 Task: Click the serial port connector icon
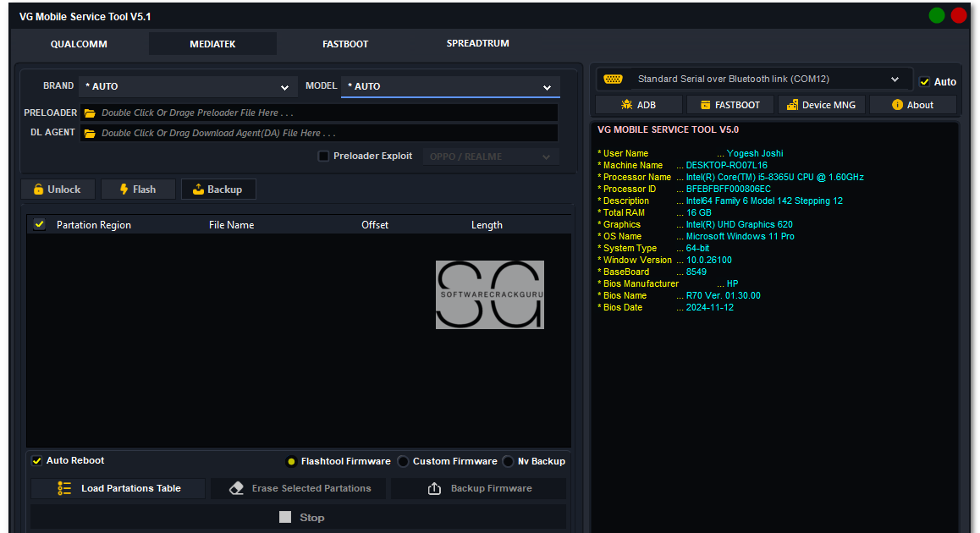tap(613, 79)
